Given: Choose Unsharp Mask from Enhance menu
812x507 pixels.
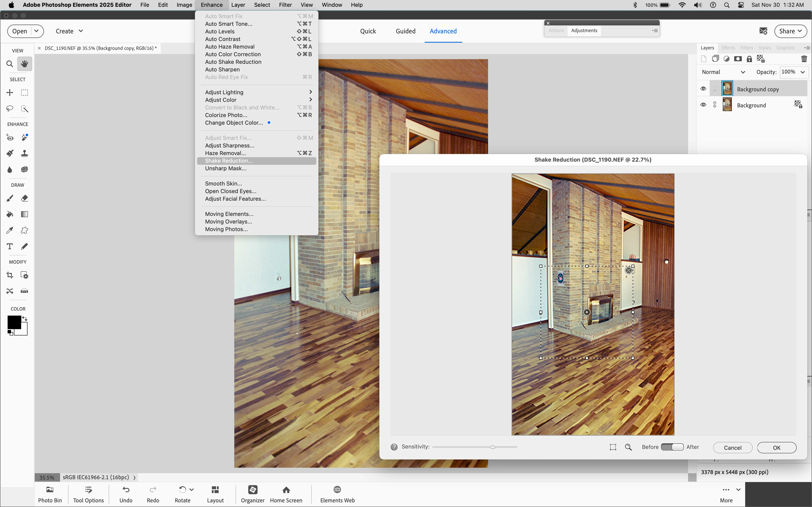Looking at the screenshot, I should (225, 168).
